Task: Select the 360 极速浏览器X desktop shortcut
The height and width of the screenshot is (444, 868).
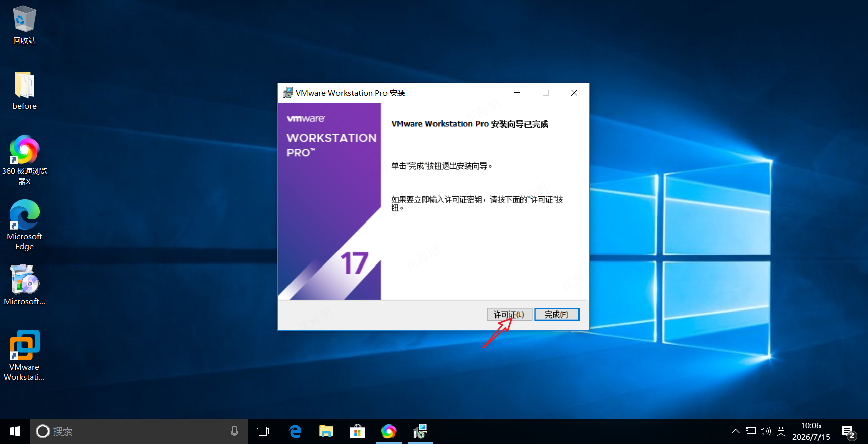Action: (x=24, y=160)
